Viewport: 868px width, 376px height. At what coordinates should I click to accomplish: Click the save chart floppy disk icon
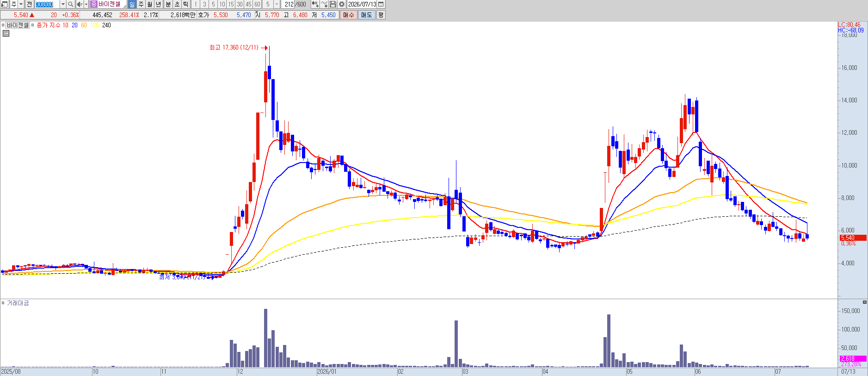pyautogui.click(x=333, y=4)
